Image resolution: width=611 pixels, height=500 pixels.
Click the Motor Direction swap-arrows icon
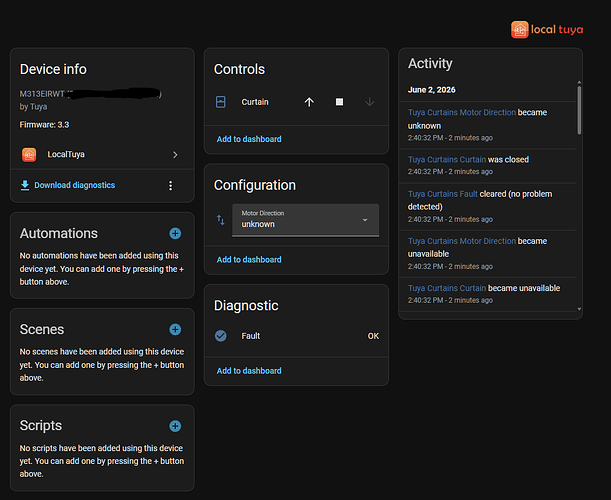coord(221,220)
